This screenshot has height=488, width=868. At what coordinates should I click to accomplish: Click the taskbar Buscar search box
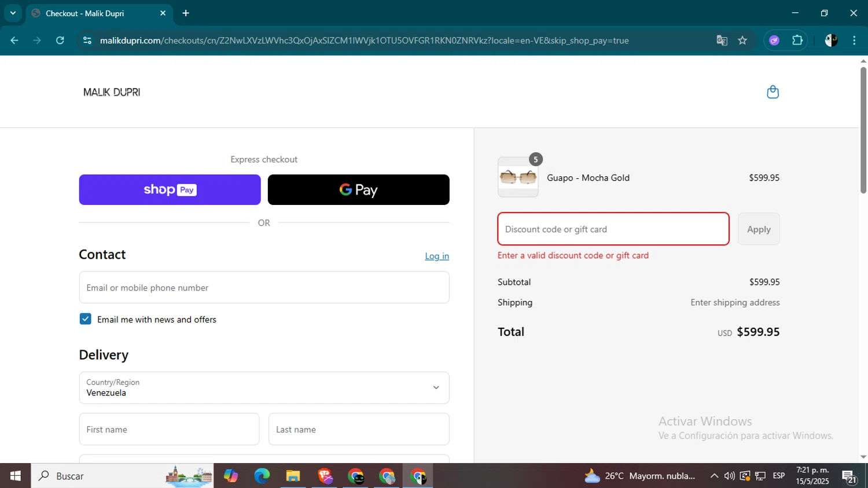[x=122, y=476]
